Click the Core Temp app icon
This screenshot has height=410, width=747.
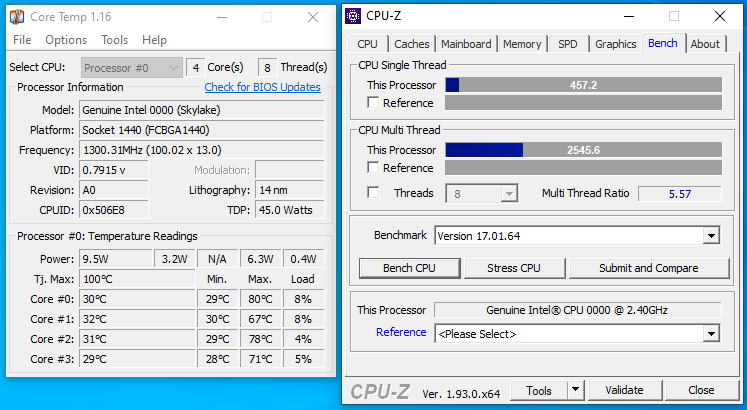[17, 17]
